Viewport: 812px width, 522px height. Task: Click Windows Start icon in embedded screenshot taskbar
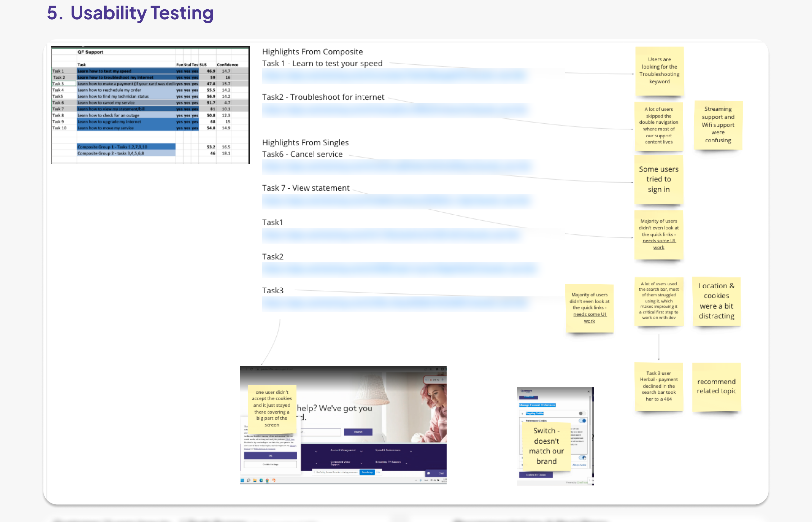[x=242, y=480]
